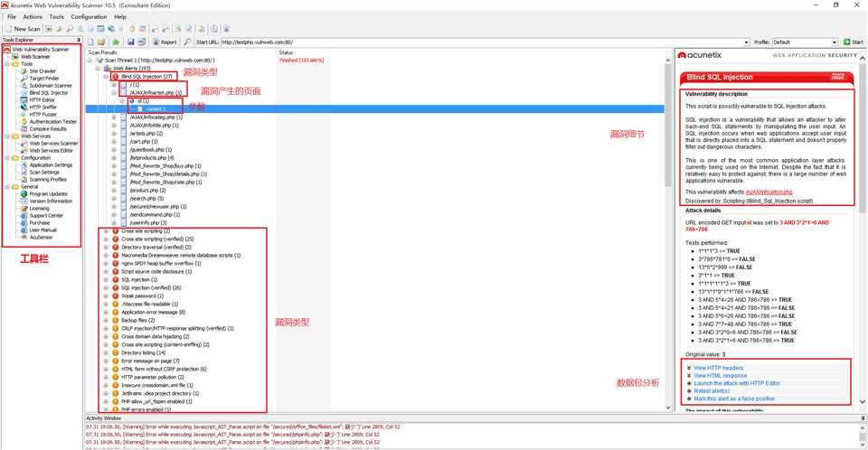Viewport: 868px width, 450px height.
Task: Select Script source code disclosure alert
Action: coord(156,272)
